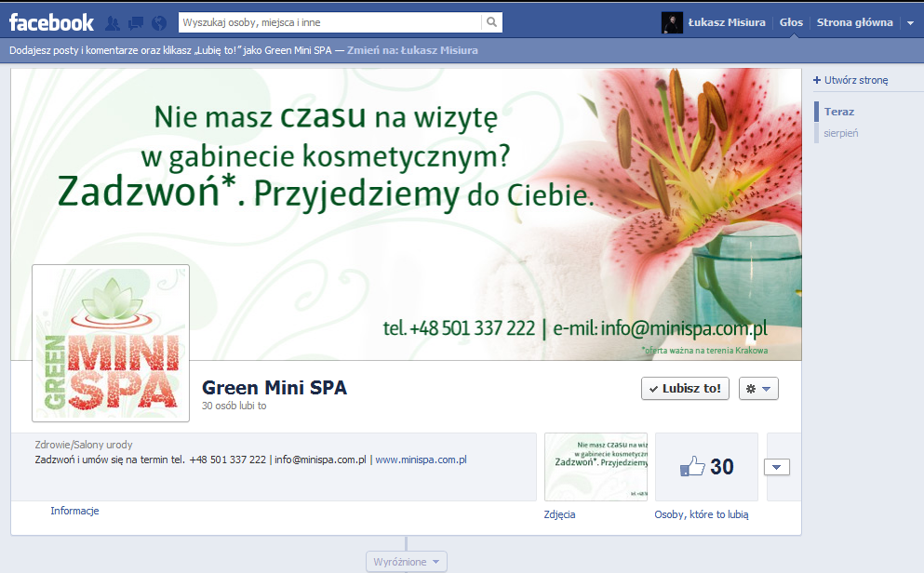Visit www.minispa.com.pl website link
This screenshot has width=924, height=573.
421,460
